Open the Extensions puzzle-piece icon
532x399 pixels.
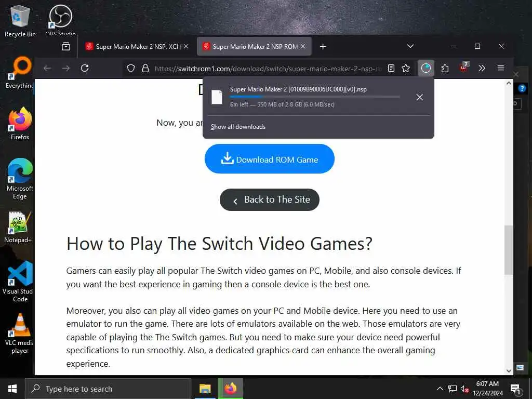click(445, 68)
